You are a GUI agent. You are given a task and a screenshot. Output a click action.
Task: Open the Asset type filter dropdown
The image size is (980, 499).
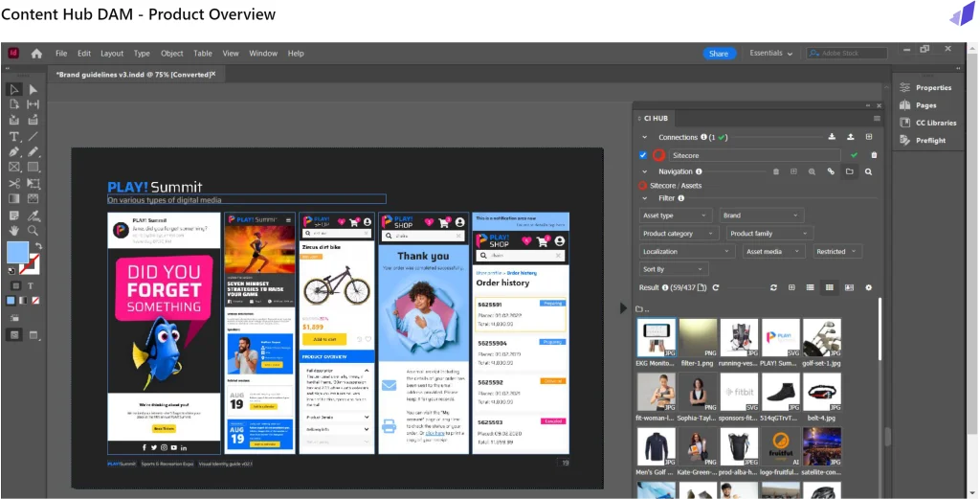(x=676, y=215)
